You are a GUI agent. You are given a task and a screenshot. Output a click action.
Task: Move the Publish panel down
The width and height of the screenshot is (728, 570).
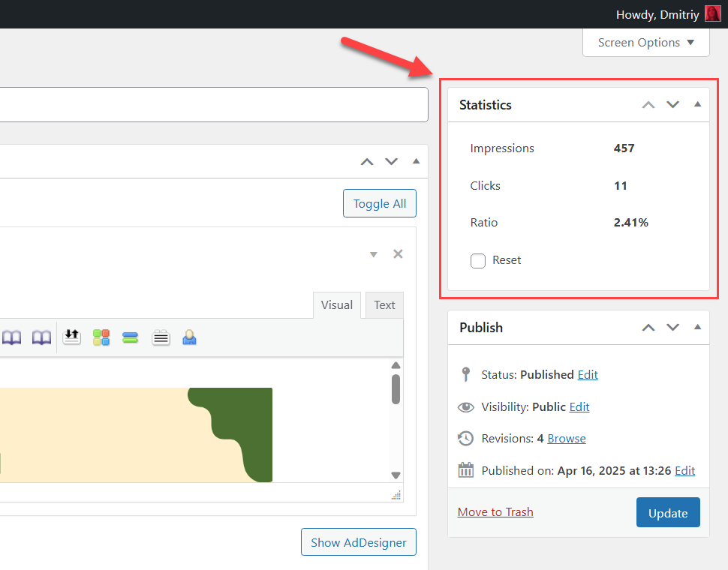[672, 328]
